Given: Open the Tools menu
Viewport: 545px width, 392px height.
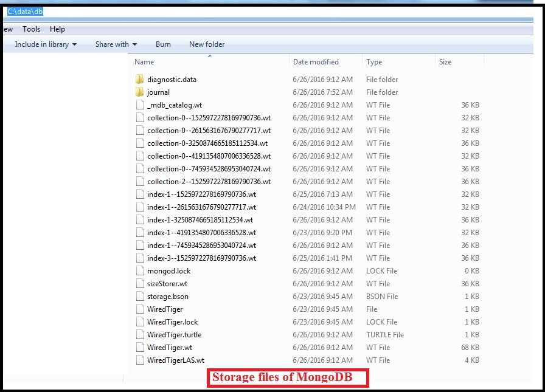Looking at the screenshot, I should (x=31, y=29).
